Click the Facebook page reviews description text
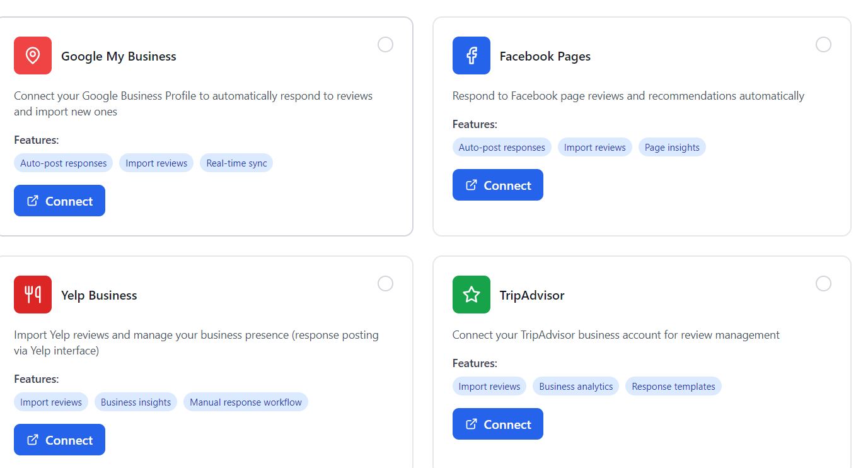This screenshot has width=868, height=468. point(628,96)
